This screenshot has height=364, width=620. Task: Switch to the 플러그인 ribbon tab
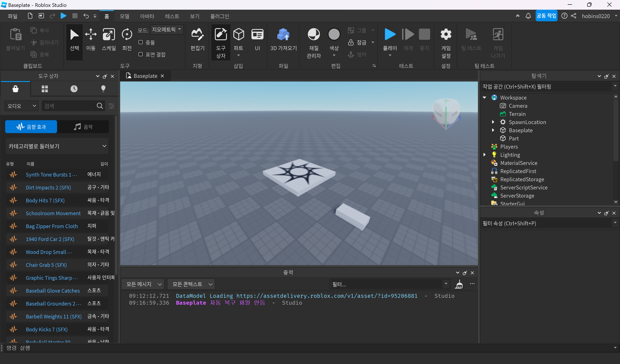[x=219, y=16]
